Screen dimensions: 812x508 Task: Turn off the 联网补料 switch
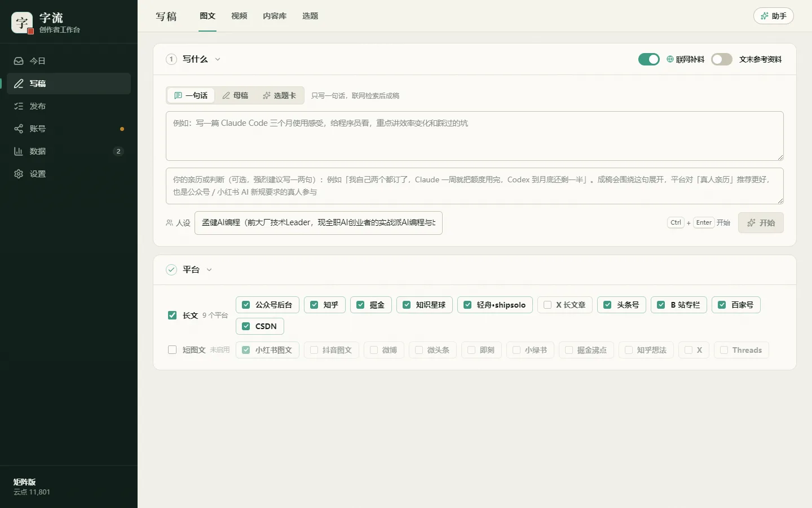[649, 59]
